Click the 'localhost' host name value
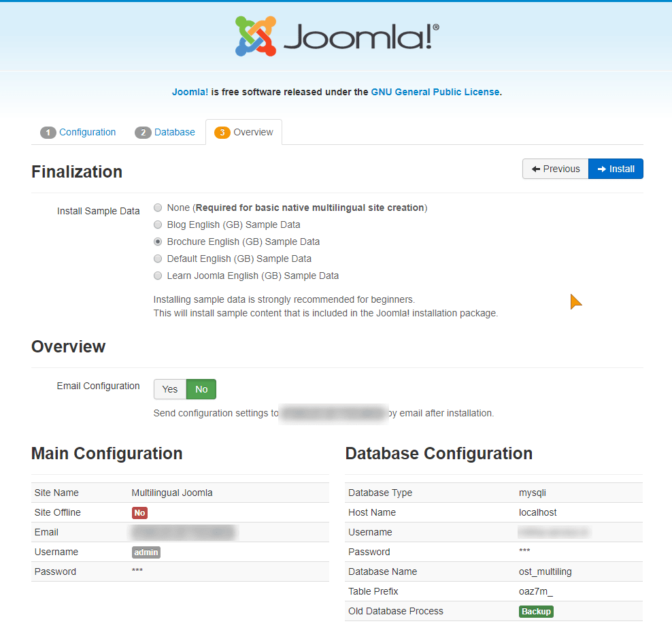Viewport: 672px width, 630px height. point(537,512)
